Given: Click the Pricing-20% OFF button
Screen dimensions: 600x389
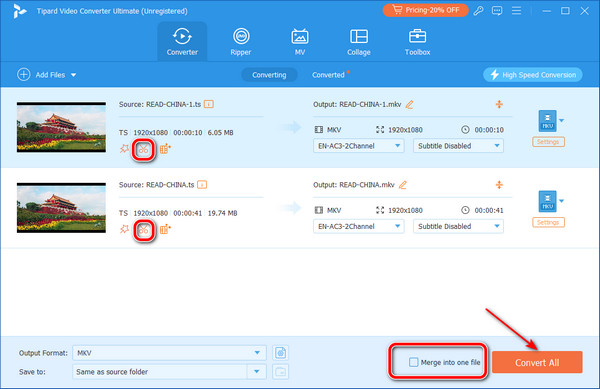Looking at the screenshot, I should pos(426,10).
